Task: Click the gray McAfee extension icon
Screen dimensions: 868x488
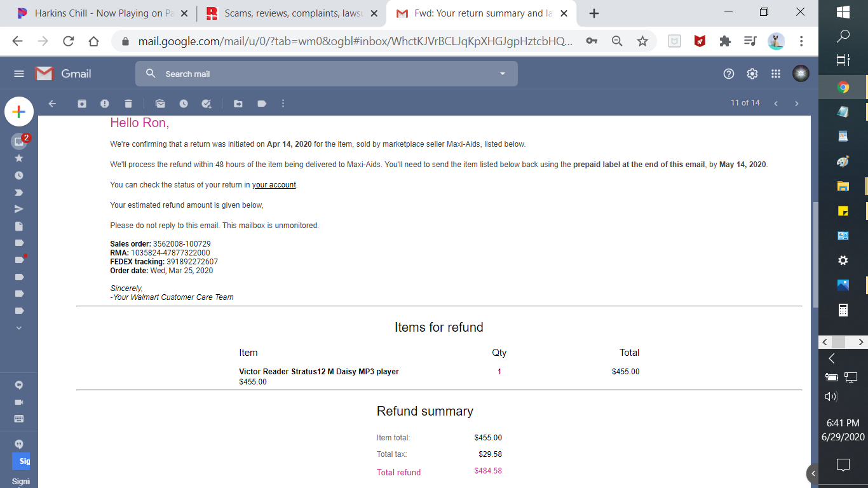Action: point(674,41)
